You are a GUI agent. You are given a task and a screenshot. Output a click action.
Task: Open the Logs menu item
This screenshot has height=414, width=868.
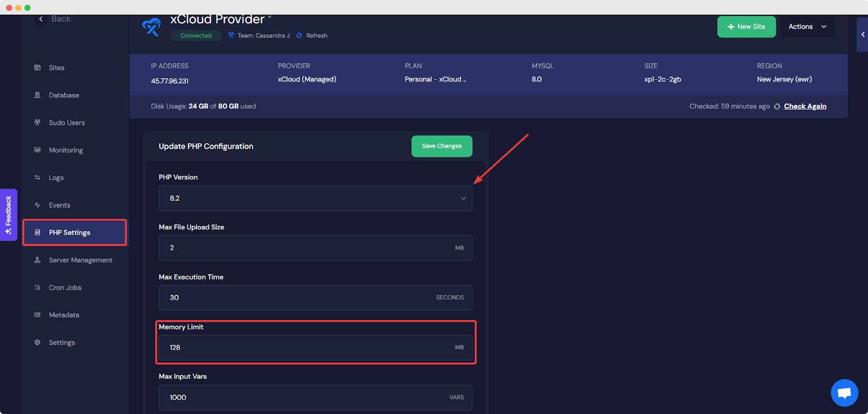pyautogui.click(x=56, y=178)
